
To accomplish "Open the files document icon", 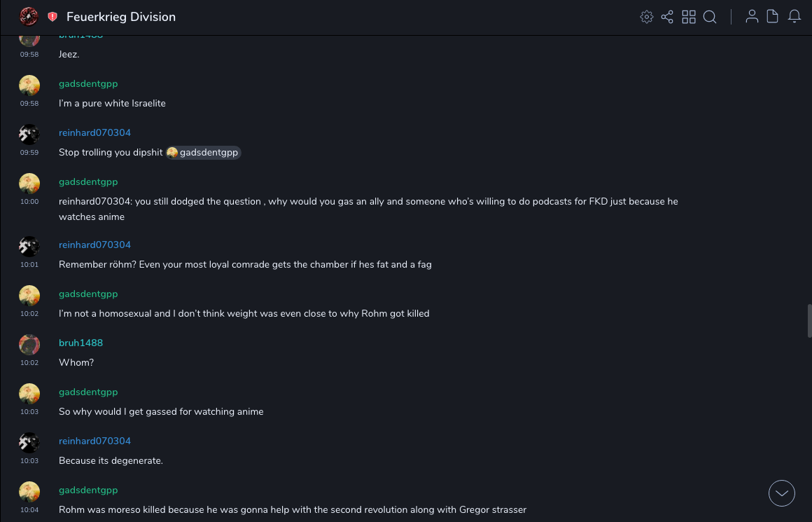I will [773, 17].
